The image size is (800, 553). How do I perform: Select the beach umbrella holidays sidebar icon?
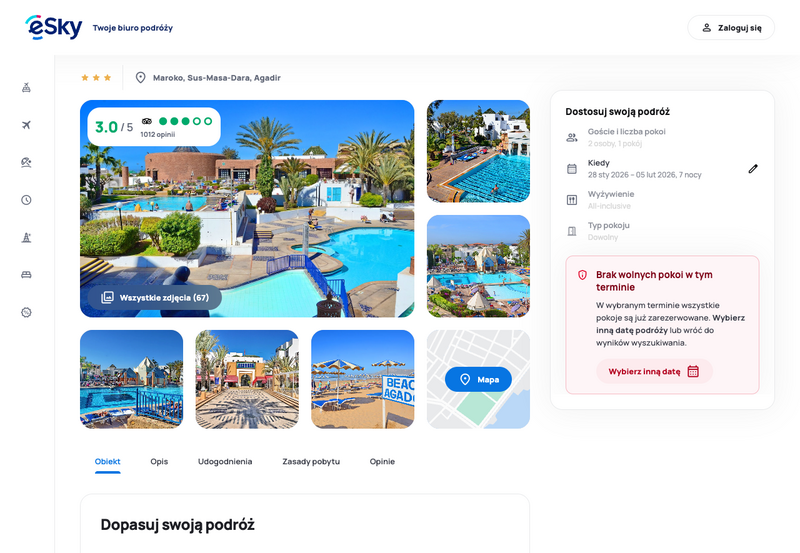tap(27, 162)
